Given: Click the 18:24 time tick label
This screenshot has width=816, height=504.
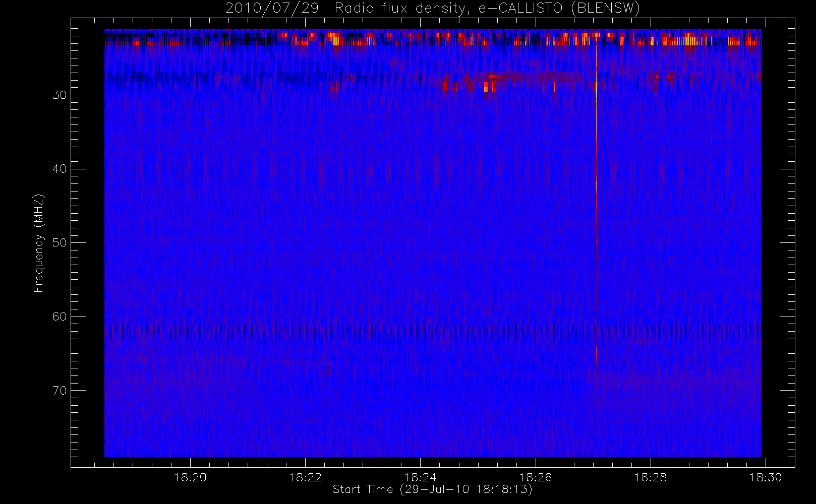Looking at the screenshot, I should click(420, 477).
